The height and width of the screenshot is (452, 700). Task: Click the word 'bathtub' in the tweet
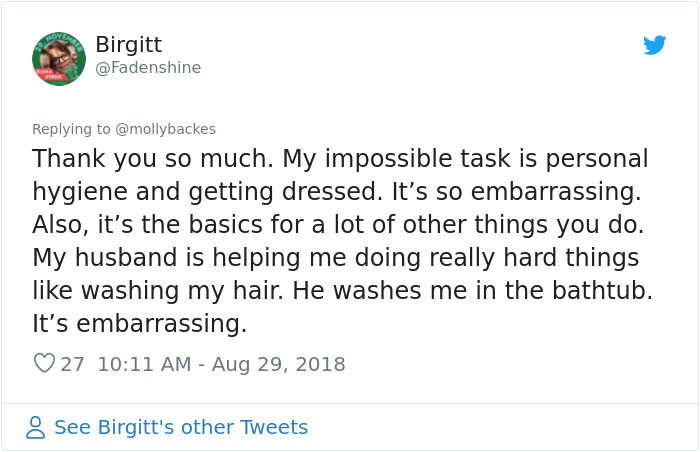coord(599,291)
